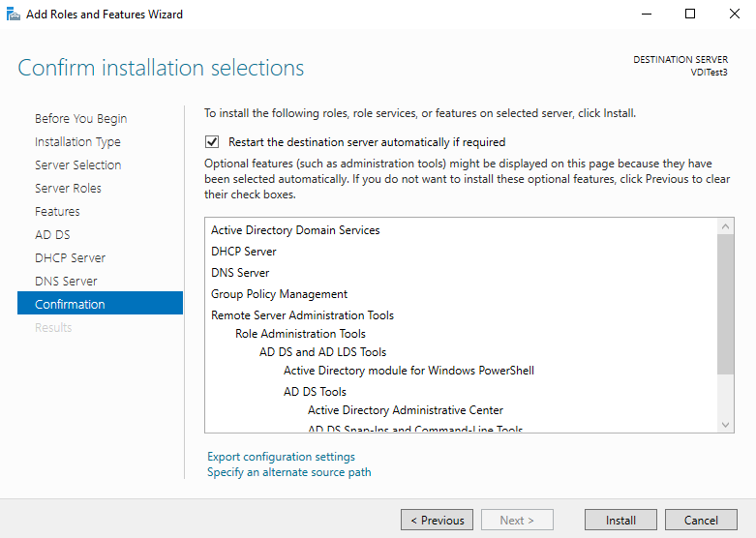Go to the Features step
This screenshot has height=538, width=756.
click(57, 212)
